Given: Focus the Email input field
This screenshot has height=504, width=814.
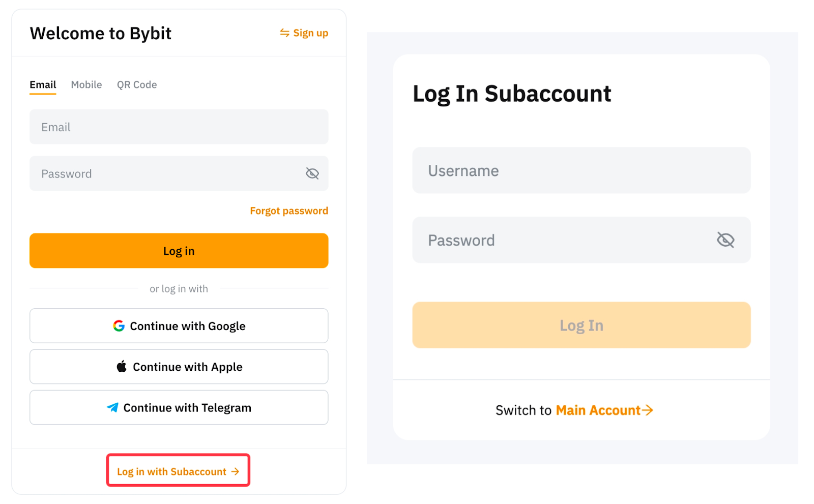Looking at the screenshot, I should 179,127.
